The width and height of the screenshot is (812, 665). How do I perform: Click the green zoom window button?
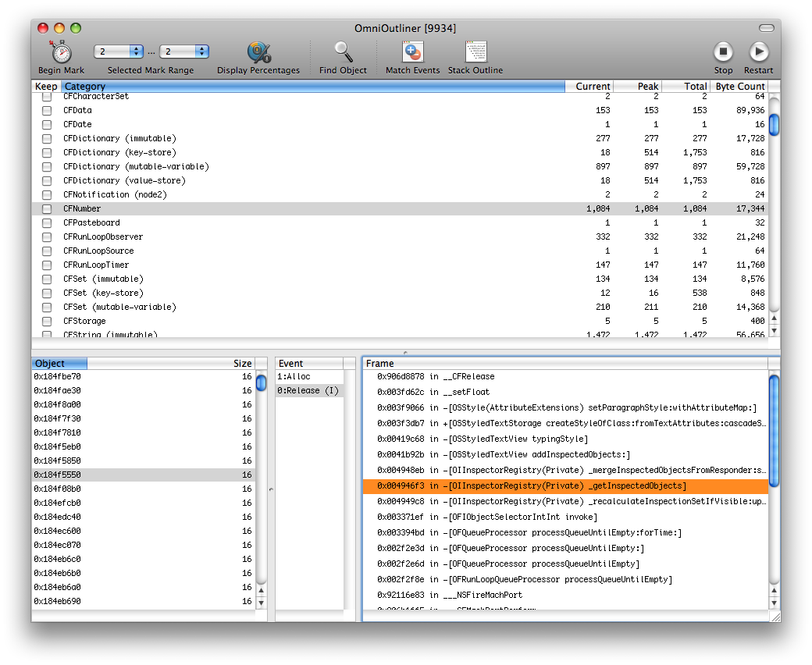coord(76,28)
